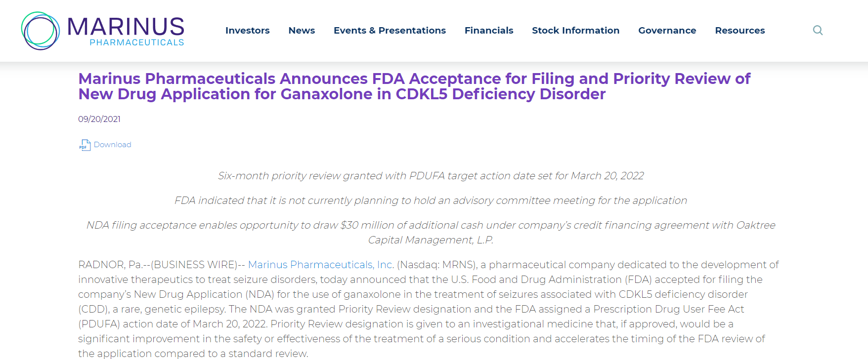This screenshot has height=359, width=868.
Task: Select the Financials navigation item
Action: pos(489,31)
